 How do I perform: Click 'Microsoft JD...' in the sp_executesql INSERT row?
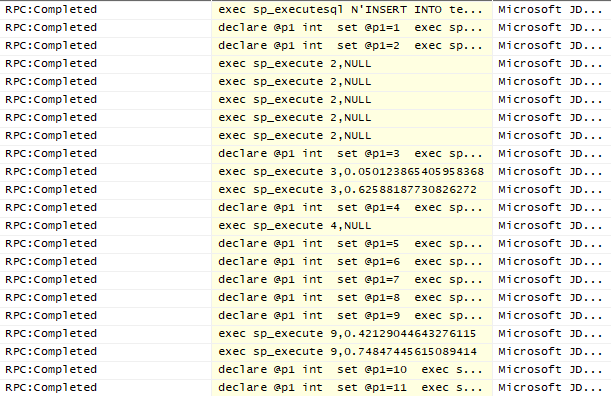(x=550, y=10)
